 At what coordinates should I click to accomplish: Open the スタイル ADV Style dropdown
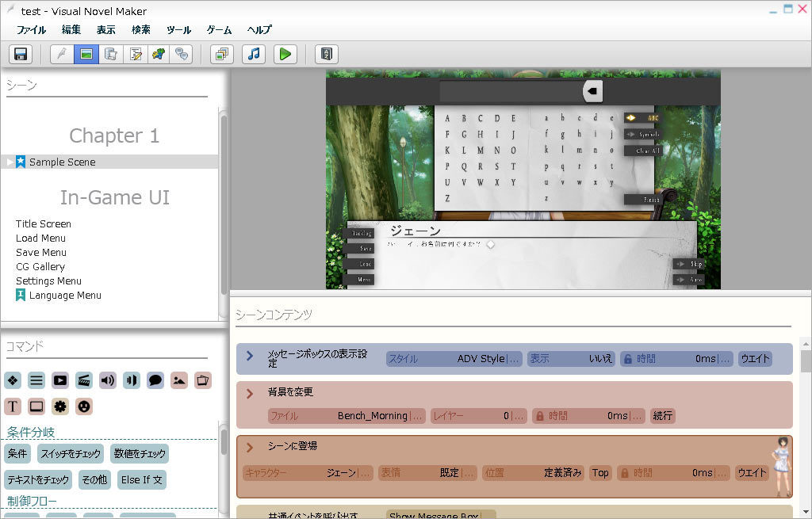point(454,359)
